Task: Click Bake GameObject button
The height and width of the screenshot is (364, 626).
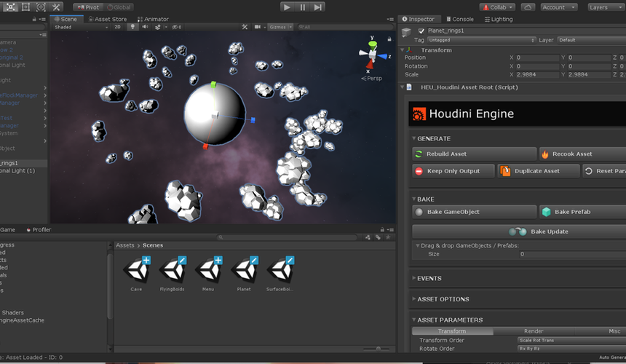Action: (x=474, y=212)
